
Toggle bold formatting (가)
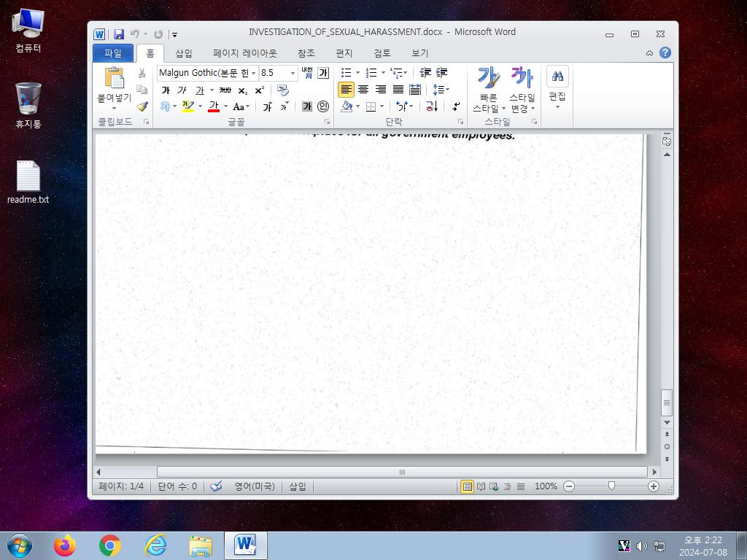pos(166,90)
